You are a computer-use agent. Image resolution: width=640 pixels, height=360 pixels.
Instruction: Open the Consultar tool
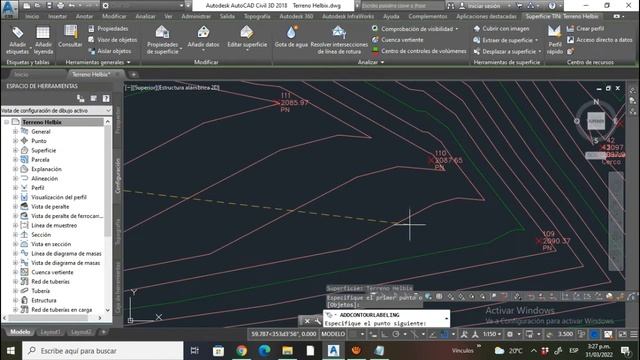70,36
